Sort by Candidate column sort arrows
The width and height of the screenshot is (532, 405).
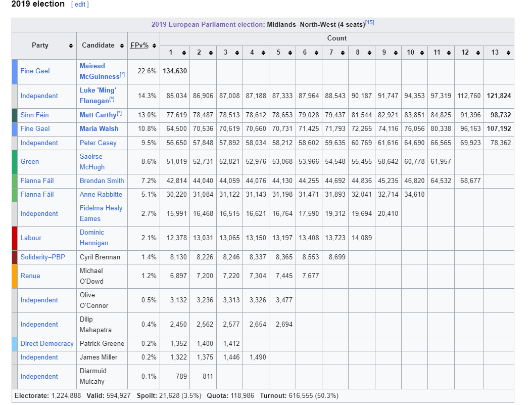122,46
